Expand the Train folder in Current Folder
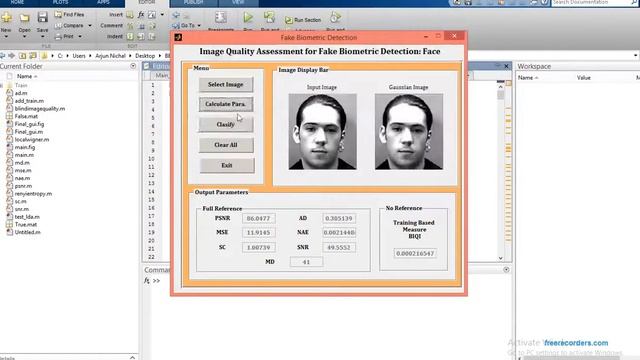Image resolution: width=640 pixels, height=360 pixels. [x=2, y=85]
